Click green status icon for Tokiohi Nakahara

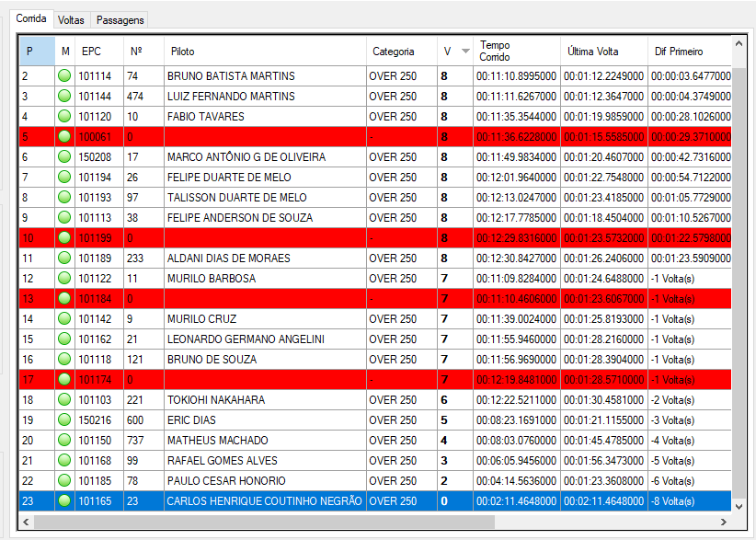pos(63,400)
